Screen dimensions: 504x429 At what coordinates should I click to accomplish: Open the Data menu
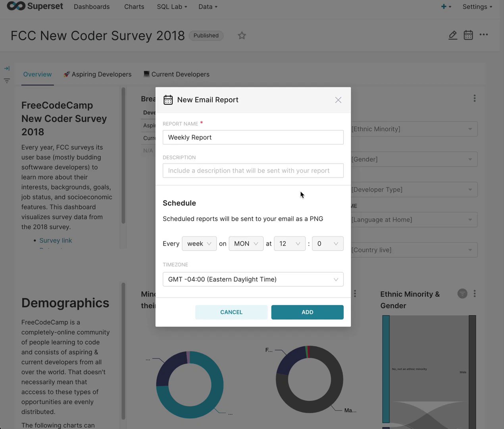point(208,7)
